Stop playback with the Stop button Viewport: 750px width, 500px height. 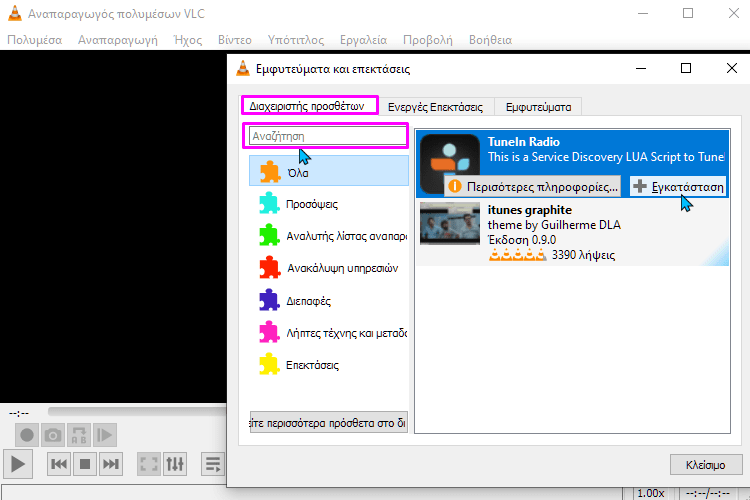click(85, 464)
